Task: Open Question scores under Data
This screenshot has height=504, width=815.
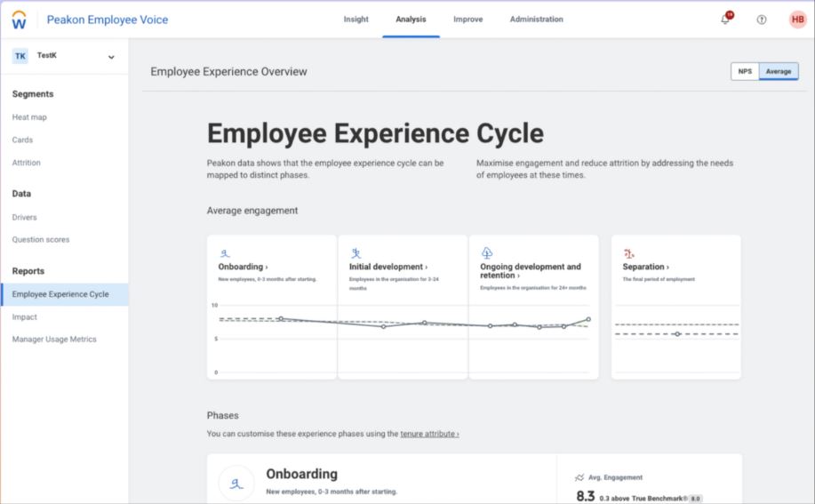Action: pyautogui.click(x=41, y=239)
